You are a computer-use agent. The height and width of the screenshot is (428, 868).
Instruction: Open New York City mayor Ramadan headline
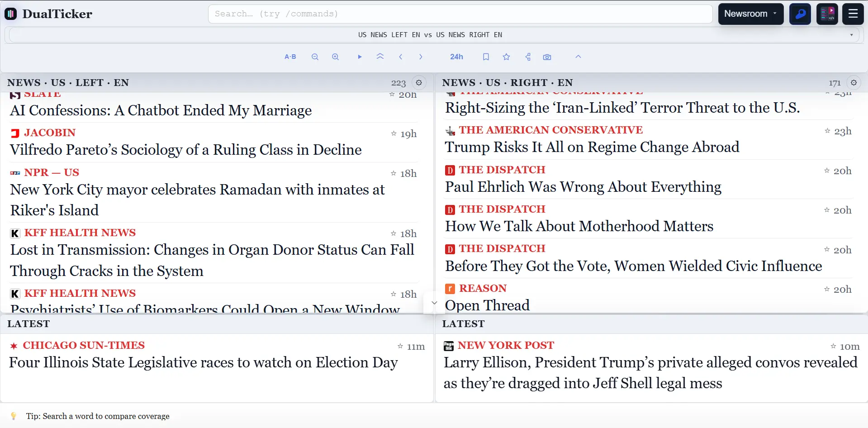[198, 200]
